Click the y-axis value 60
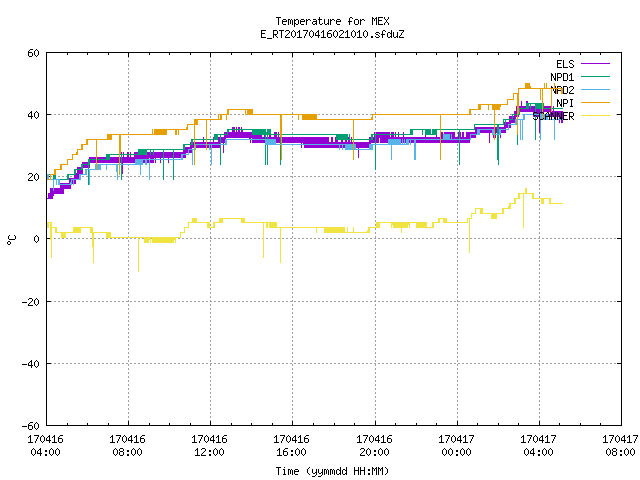 pos(33,53)
